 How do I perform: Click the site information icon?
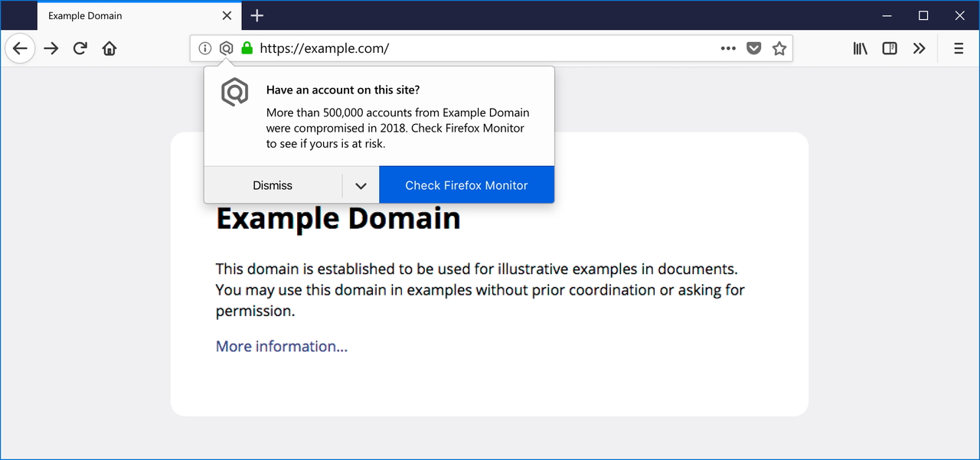[x=204, y=47]
